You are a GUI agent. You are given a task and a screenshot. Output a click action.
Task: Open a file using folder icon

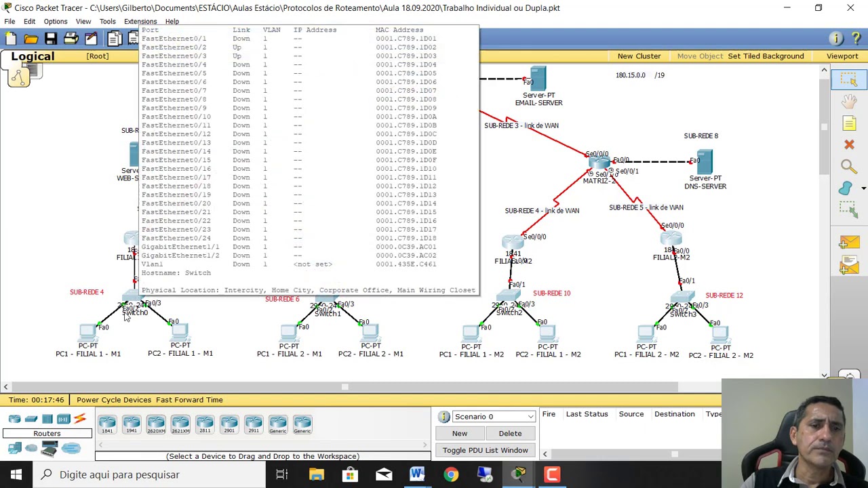tap(31, 39)
